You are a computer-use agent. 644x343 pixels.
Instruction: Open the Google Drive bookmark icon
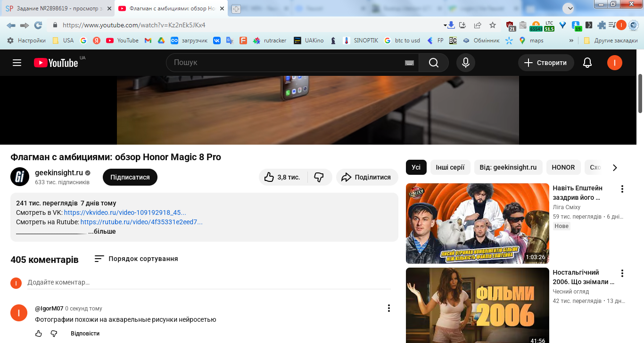coord(161,41)
